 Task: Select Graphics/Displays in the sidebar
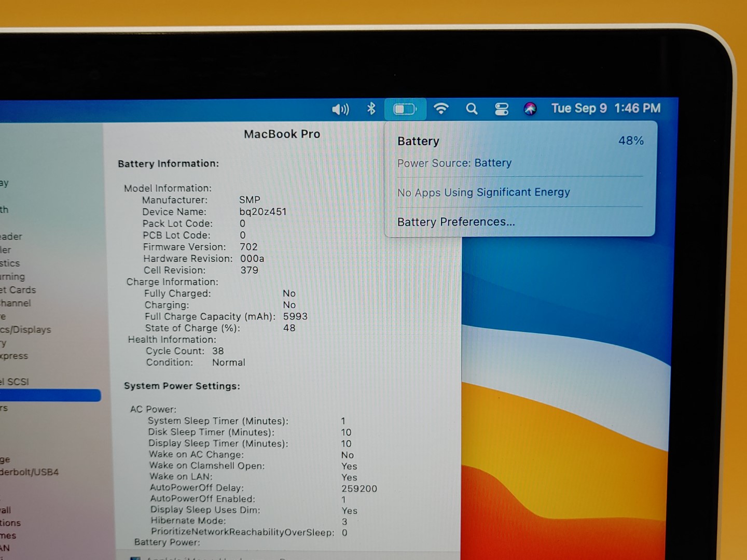coord(26,329)
